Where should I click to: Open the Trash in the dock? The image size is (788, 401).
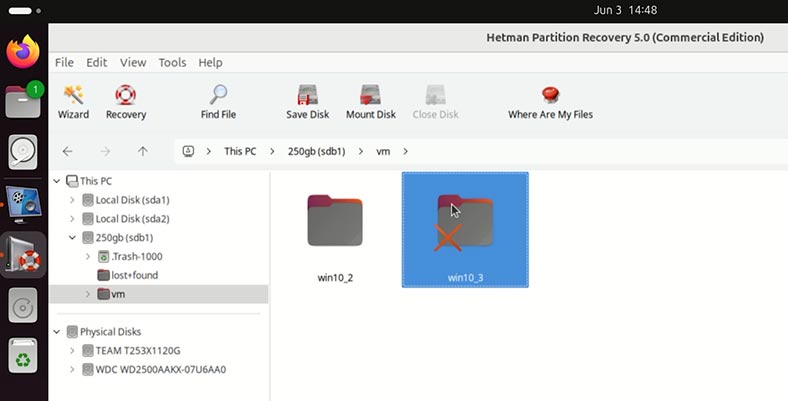pos(23,356)
